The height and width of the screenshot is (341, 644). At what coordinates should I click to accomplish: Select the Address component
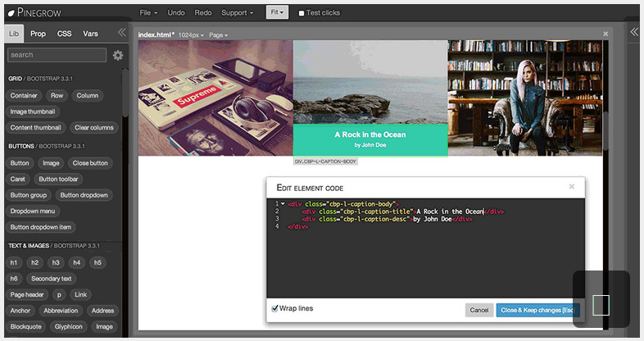tap(102, 311)
